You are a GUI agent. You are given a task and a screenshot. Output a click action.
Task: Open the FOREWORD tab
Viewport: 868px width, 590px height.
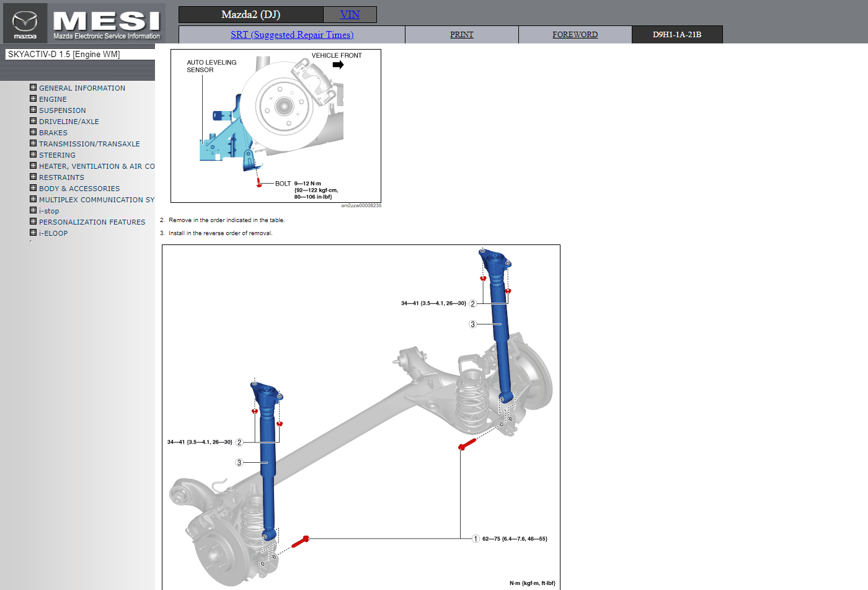575,35
